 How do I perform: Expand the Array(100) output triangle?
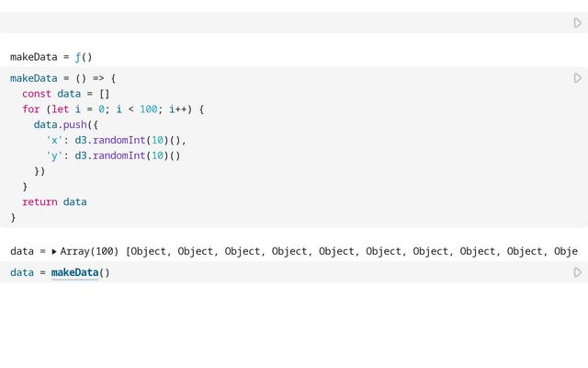pos(54,251)
